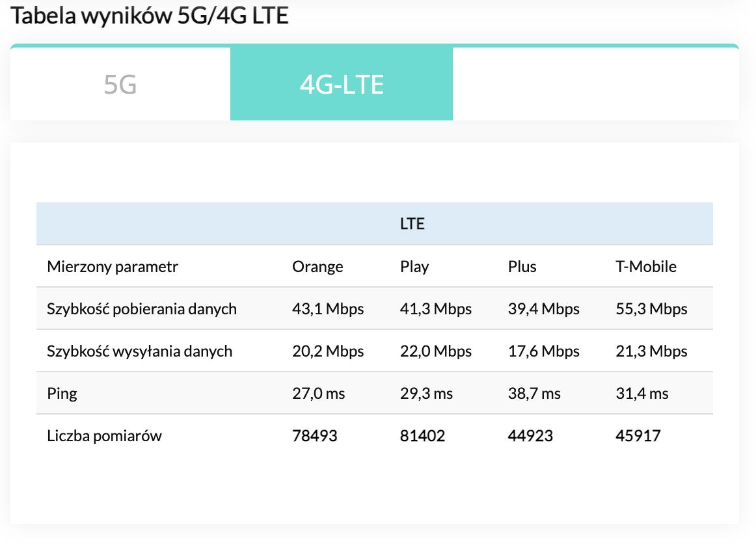This screenshot has width=756, height=544.
Task: Select the Szybkość pobierania danych row label
Action: pos(142,308)
